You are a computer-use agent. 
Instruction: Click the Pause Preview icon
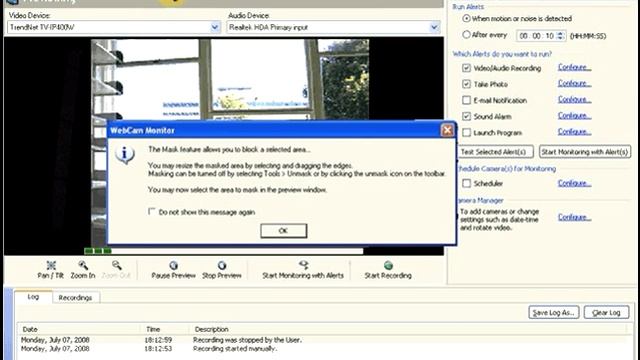[x=173, y=266]
